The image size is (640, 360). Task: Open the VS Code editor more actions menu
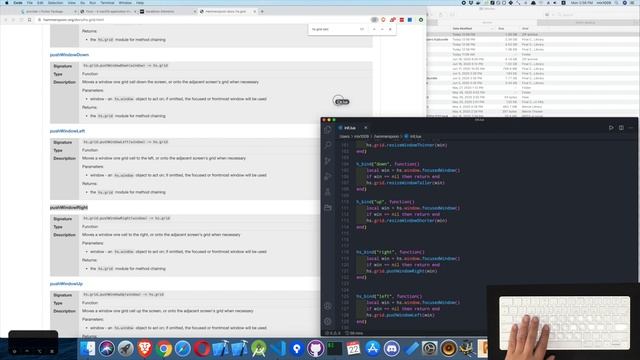pos(631,128)
